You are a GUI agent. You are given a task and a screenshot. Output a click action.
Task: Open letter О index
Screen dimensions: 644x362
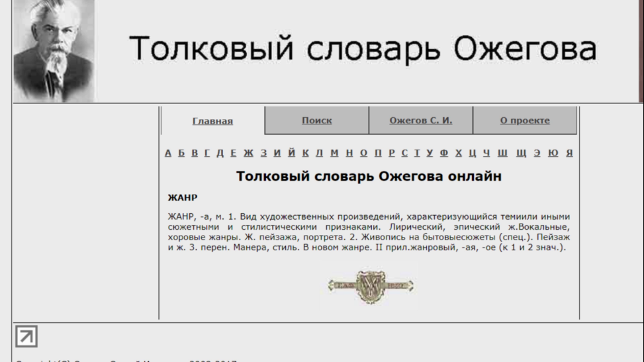click(x=363, y=153)
